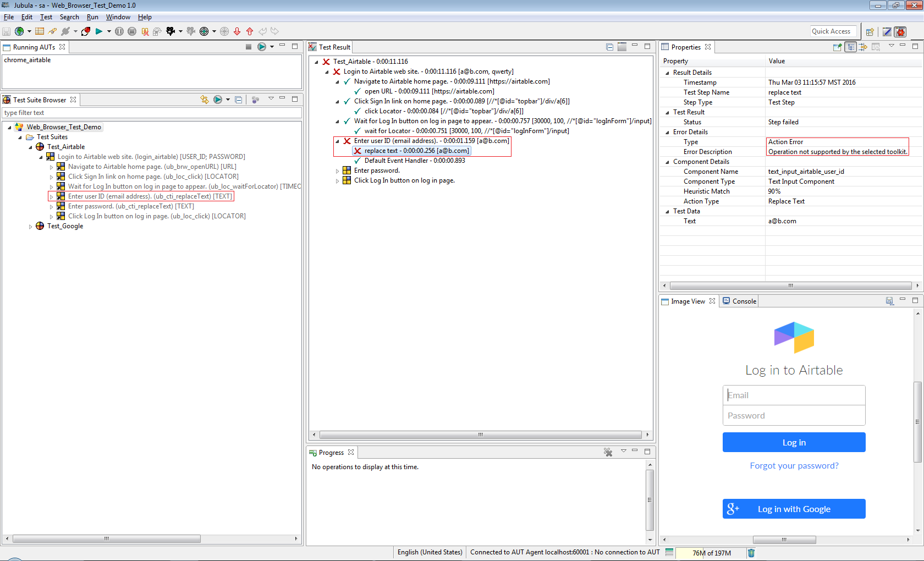Click the black camera record icon
The image size is (924, 561).
pyautogui.click(x=170, y=31)
